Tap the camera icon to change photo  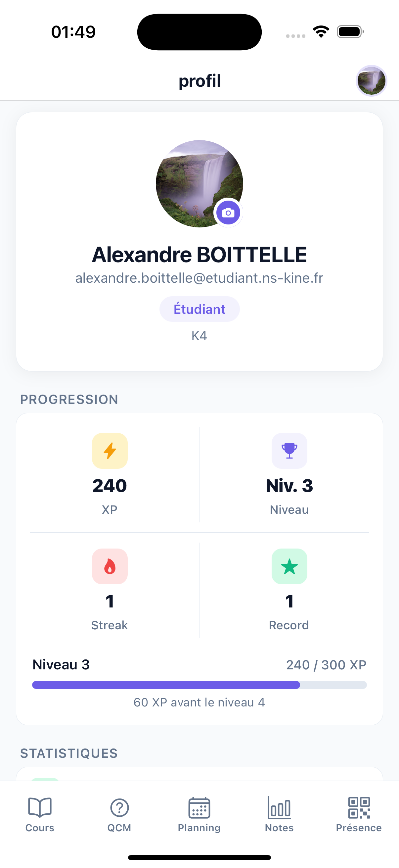coord(228,213)
